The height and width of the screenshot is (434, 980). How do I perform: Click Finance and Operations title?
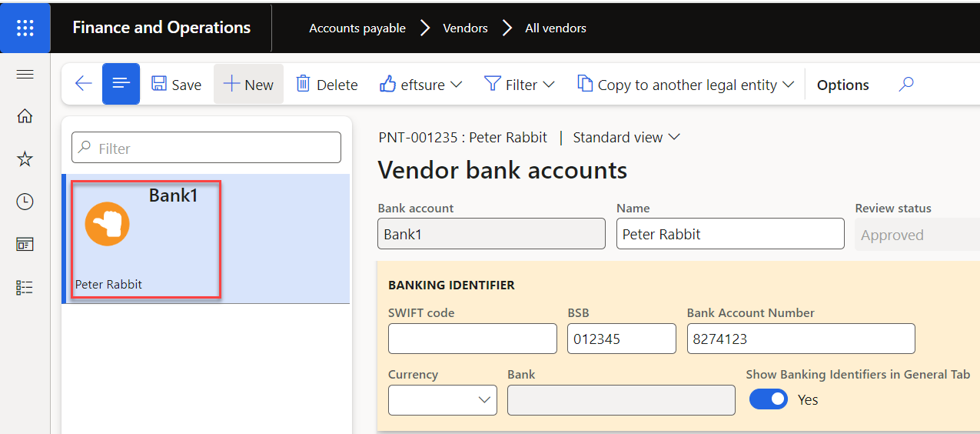pyautogui.click(x=161, y=28)
